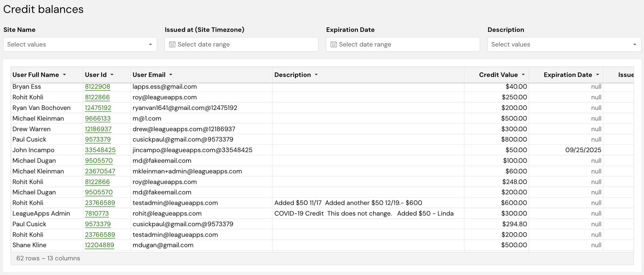
Task: Select email m@1.com
Action: [147, 119]
